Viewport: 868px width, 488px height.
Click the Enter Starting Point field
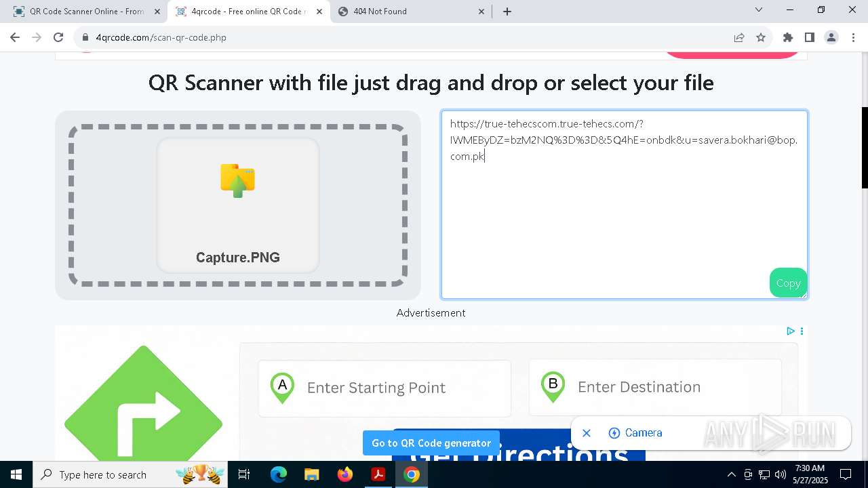384,388
